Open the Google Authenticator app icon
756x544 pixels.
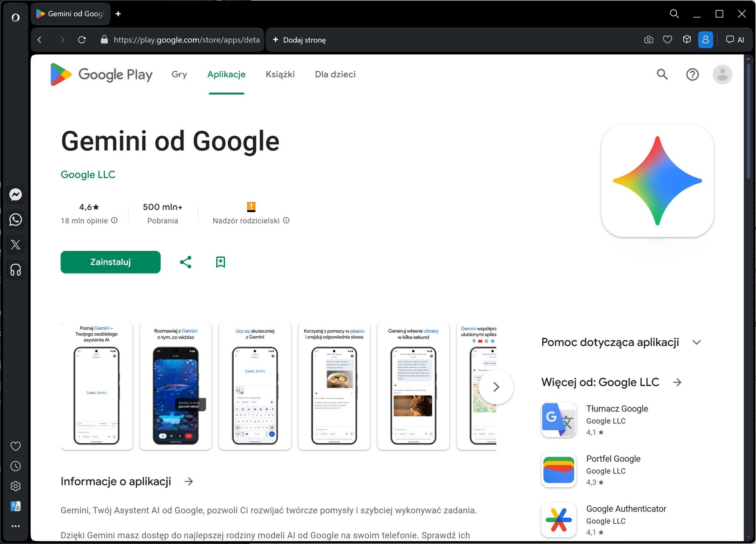coord(559,520)
